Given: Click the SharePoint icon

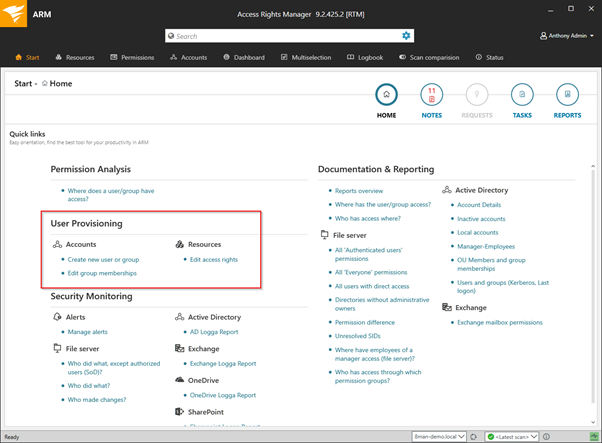Looking at the screenshot, I should point(179,412).
